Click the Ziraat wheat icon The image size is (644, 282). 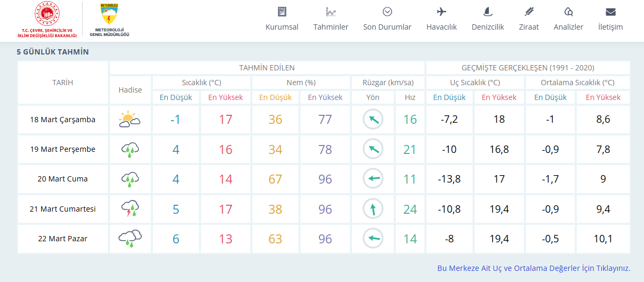coord(529,12)
